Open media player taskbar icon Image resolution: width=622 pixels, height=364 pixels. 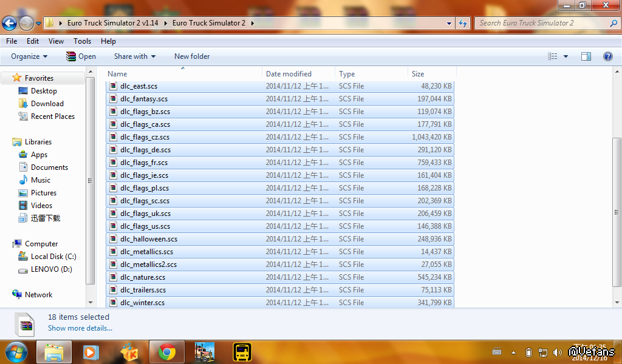pos(91,352)
